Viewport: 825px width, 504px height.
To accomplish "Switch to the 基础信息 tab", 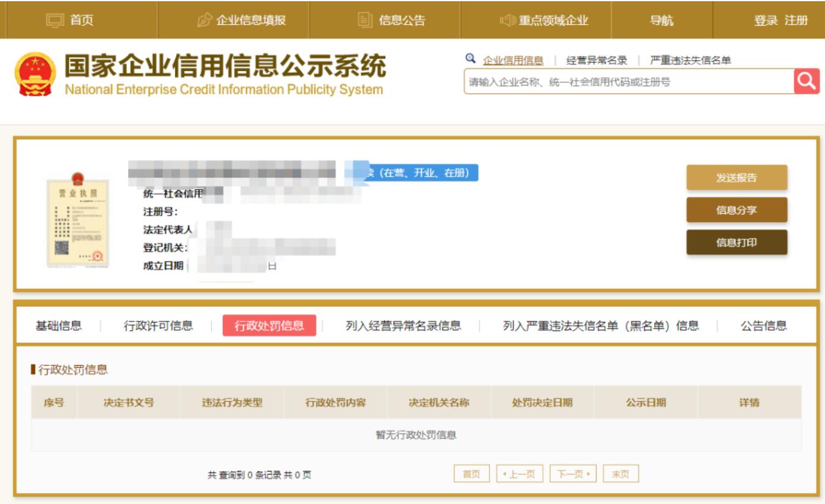I will coord(59,326).
